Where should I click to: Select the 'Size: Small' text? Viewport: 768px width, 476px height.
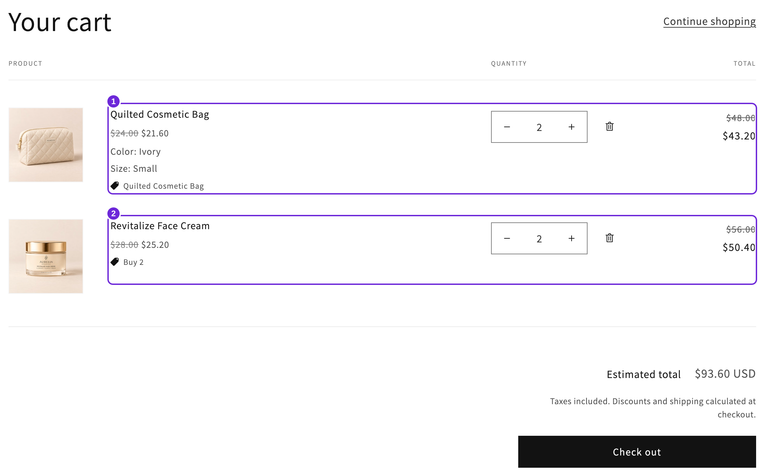(134, 168)
